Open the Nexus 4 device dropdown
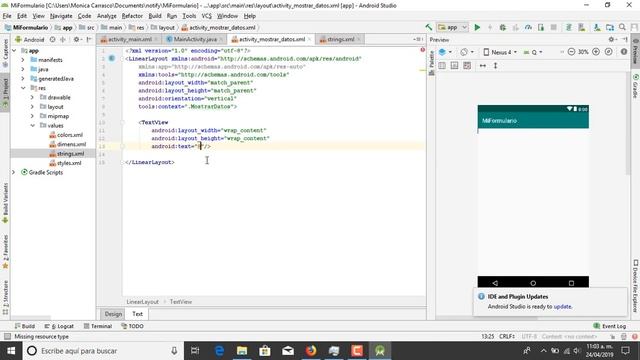 [500, 52]
